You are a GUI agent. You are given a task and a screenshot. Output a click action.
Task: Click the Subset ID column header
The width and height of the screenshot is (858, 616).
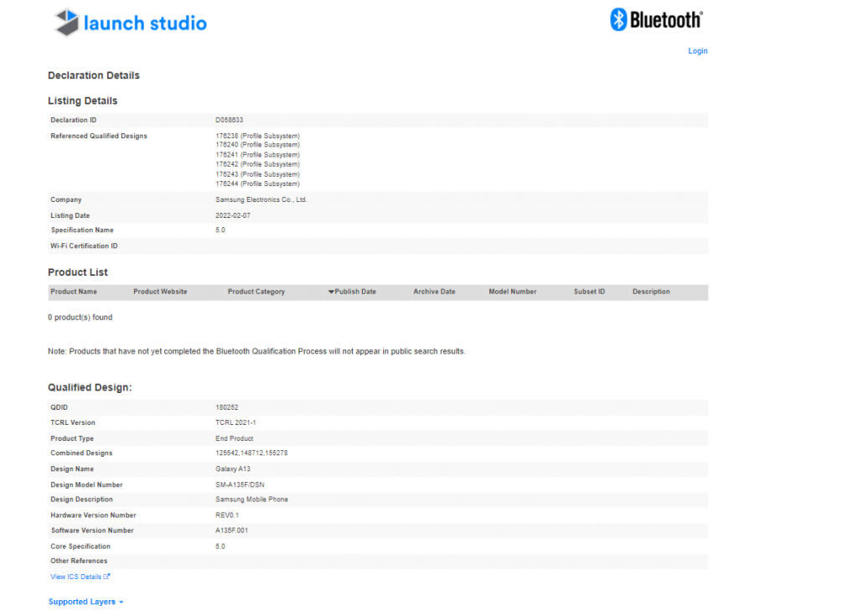589,292
